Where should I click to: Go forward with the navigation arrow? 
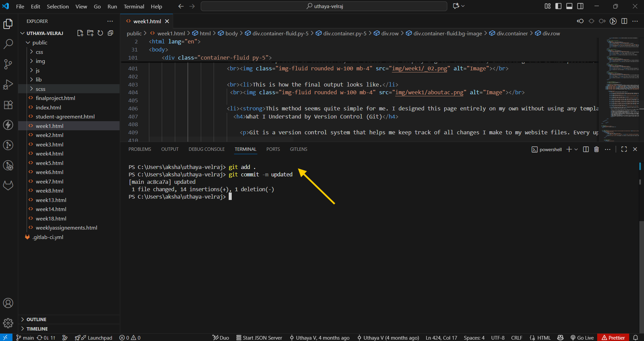coord(192,6)
